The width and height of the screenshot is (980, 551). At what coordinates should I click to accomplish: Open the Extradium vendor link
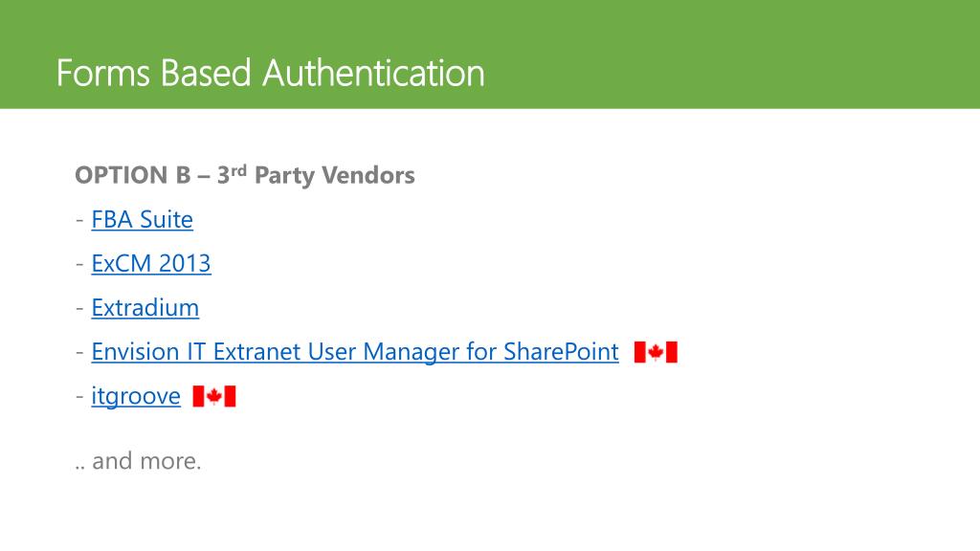tap(145, 308)
